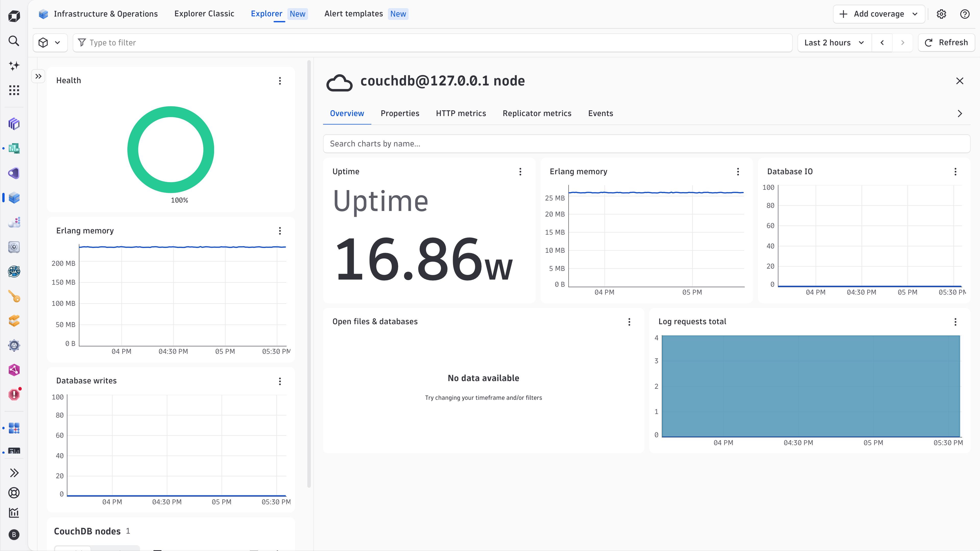Show more tabs with right chevron
Image resolution: width=980 pixels, height=551 pixels.
(x=960, y=114)
